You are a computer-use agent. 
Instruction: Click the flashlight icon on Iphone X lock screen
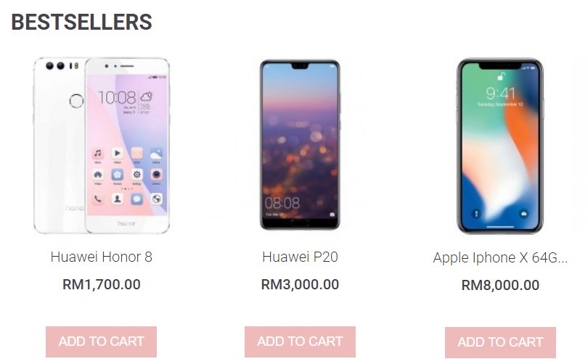476,214
